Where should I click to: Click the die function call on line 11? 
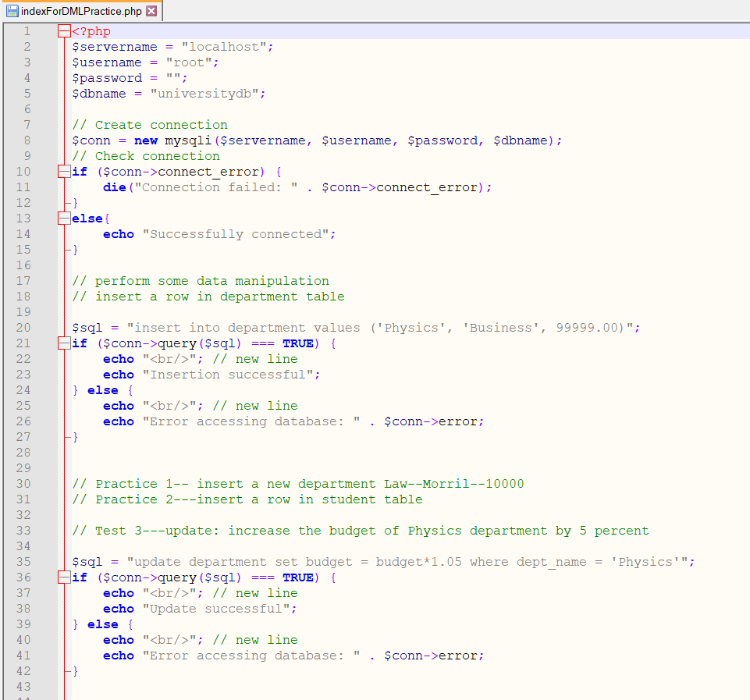pyautogui.click(x=114, y=187)
